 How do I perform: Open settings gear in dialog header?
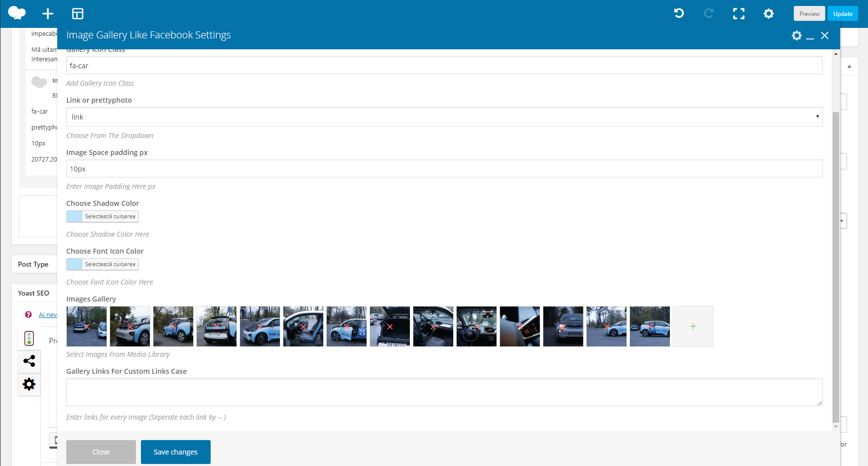point(797,35)
